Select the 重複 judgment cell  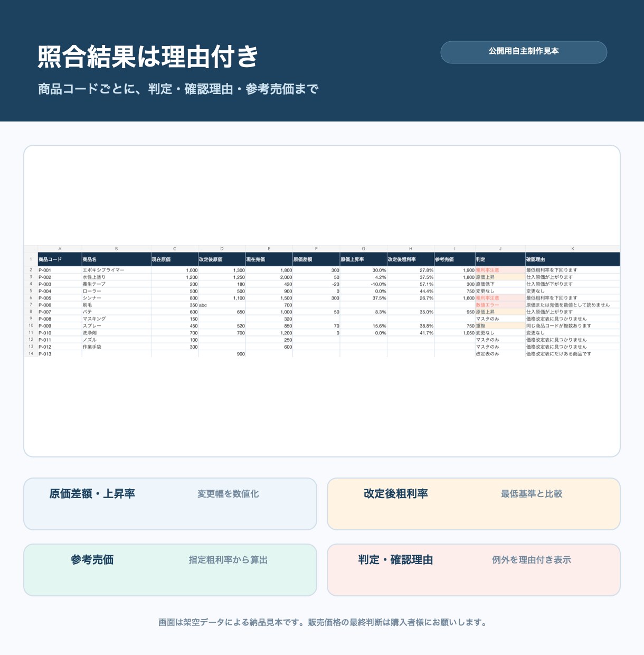tap(500, 326)
